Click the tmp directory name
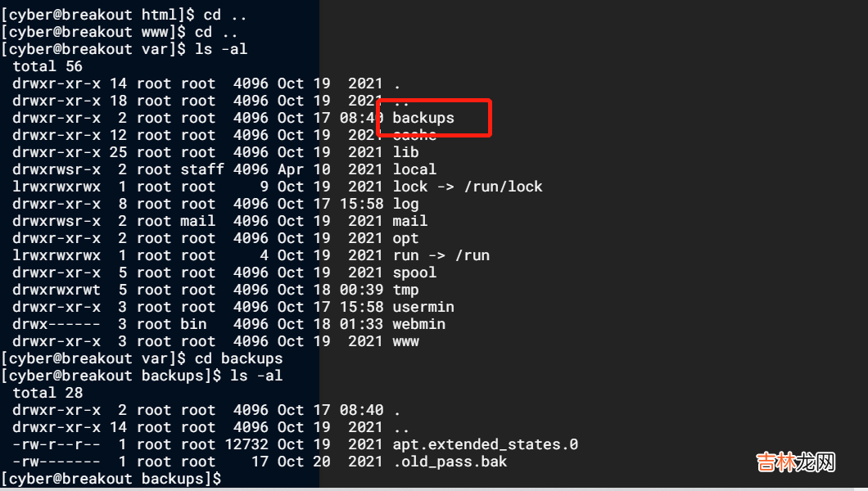Screen dimensions: 868x491 point(405,290)
